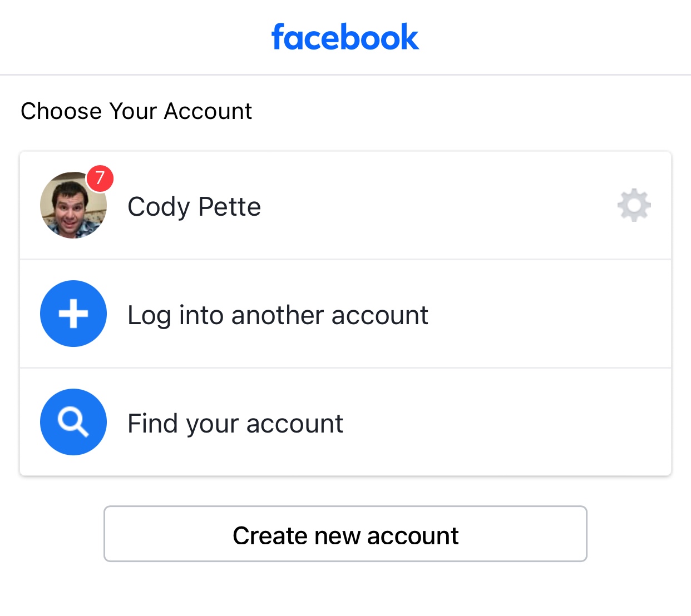The image size is (691, 616).
Task: Choose the Cody Pette account name
Action: 194,207
